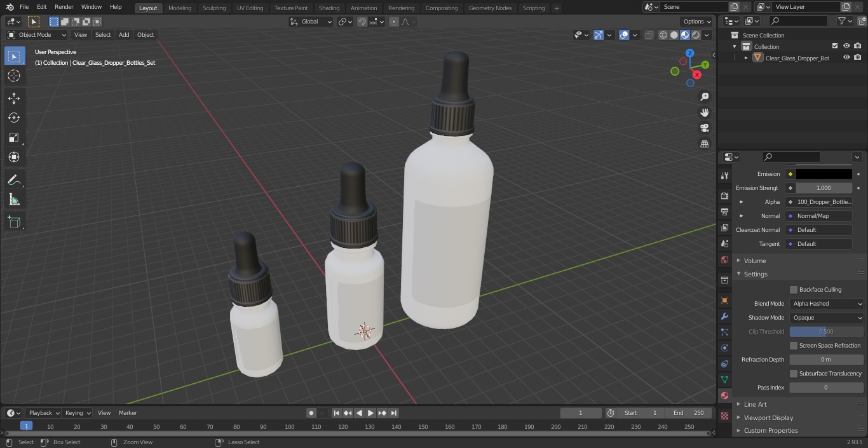Toggle X-ray view in viewport header

click(x=649, y=35)
